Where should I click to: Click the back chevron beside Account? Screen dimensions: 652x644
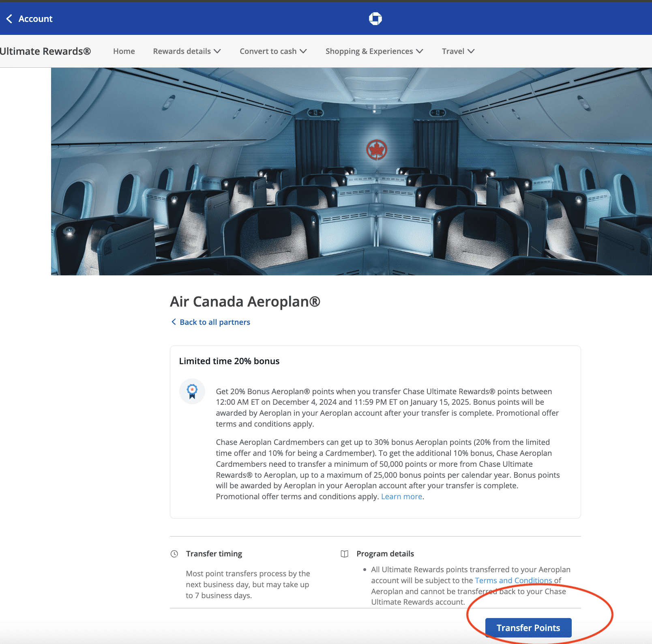[9, 19]
